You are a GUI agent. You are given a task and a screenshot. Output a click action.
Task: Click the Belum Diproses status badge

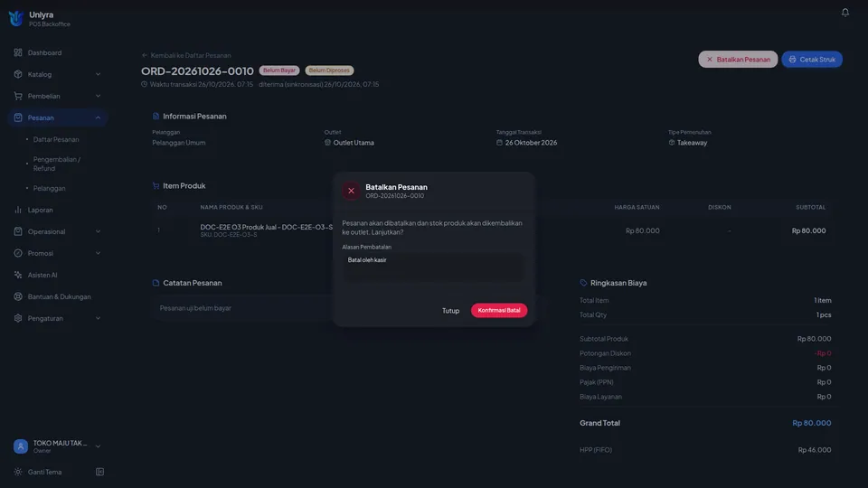(329, 70)
